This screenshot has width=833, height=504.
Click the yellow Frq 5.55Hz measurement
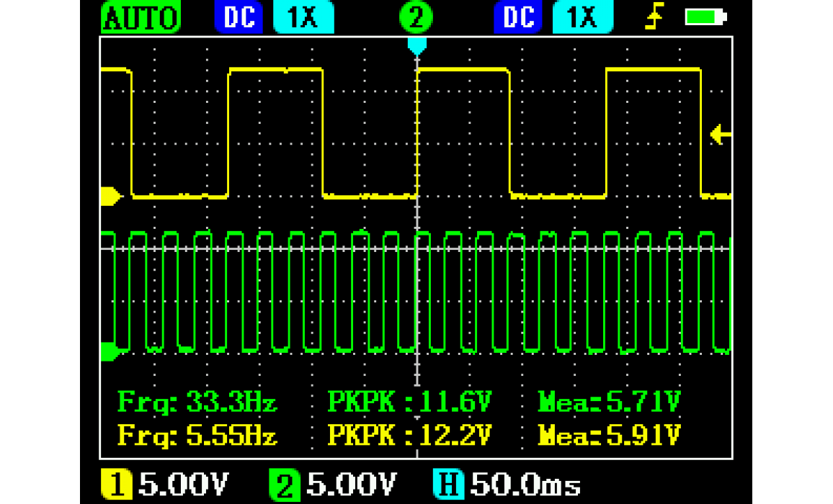(x=197, y=435)
